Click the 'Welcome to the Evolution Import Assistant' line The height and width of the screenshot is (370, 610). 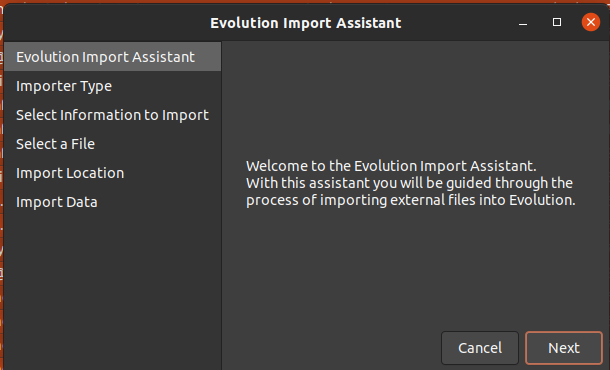391,166
